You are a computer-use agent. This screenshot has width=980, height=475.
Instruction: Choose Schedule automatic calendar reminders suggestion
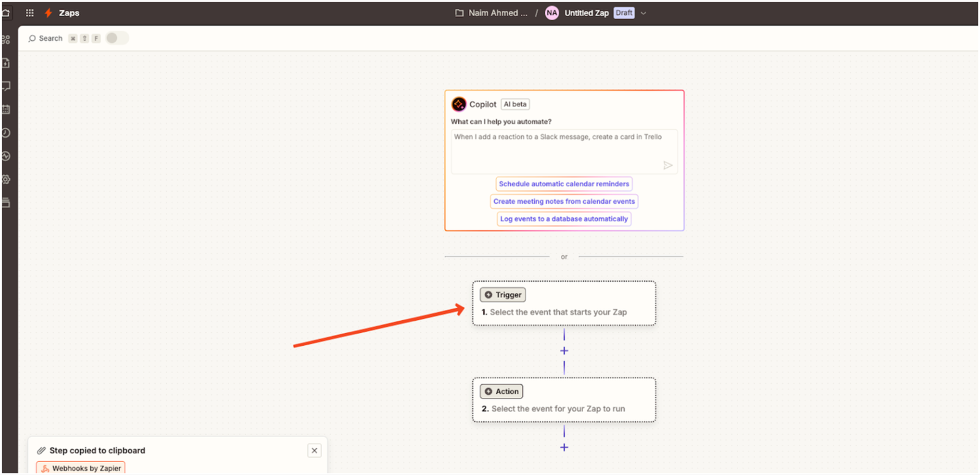[564, 184]
